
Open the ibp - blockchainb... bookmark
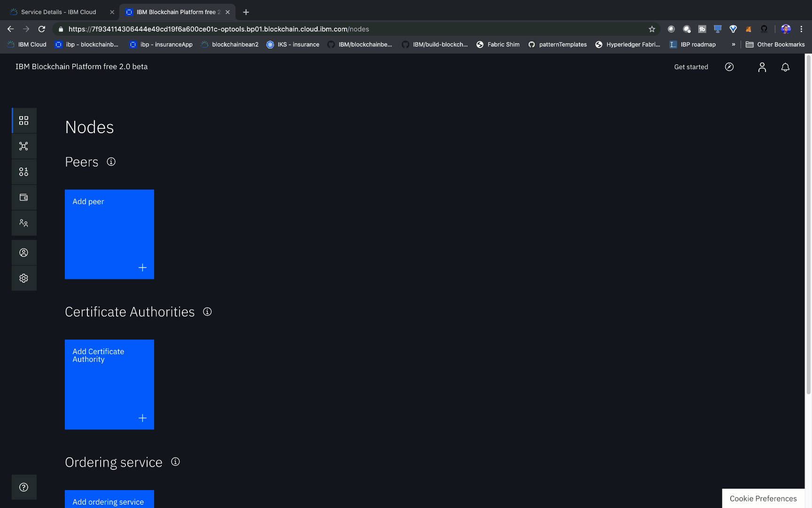87,45
